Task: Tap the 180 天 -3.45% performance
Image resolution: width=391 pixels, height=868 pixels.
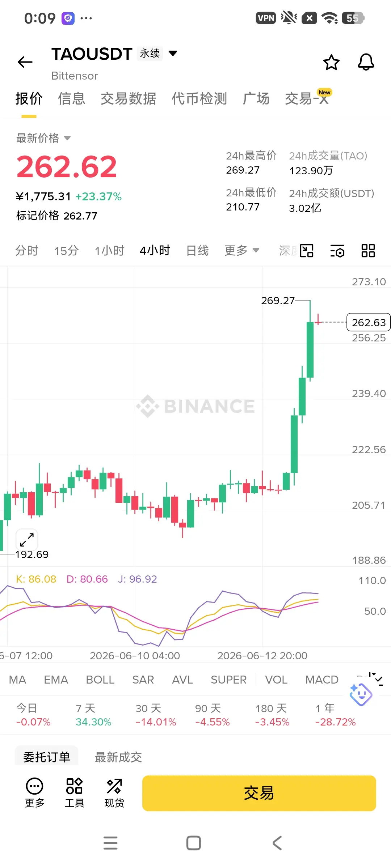Action: point(272,715)
